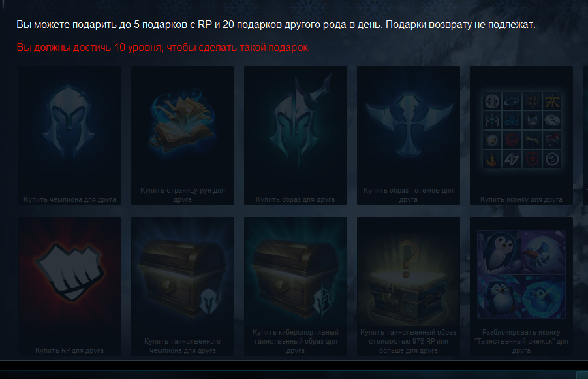Viewport: 588px width, 379px height.
Task: Select the angry snowball poro icon
Action: 544,252
